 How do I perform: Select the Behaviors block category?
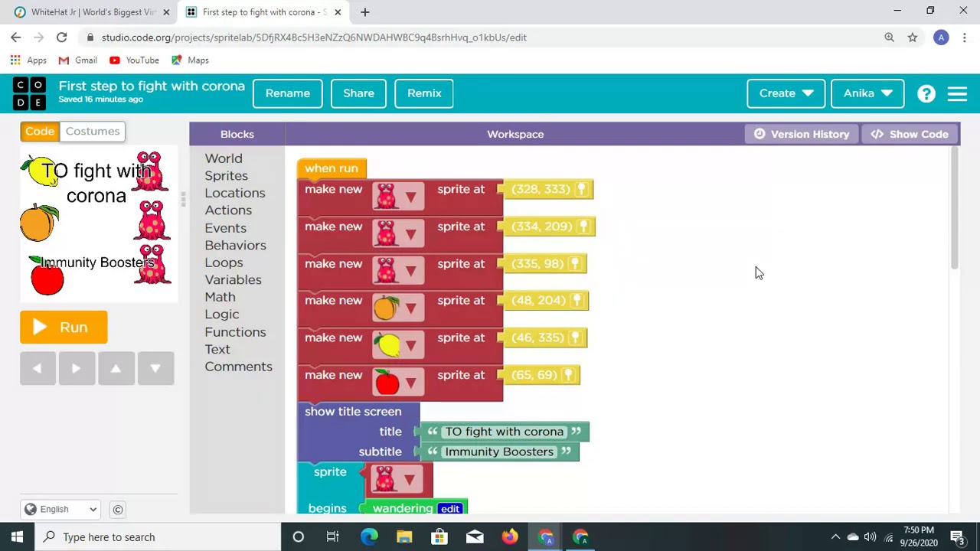(x=235, y=245)
